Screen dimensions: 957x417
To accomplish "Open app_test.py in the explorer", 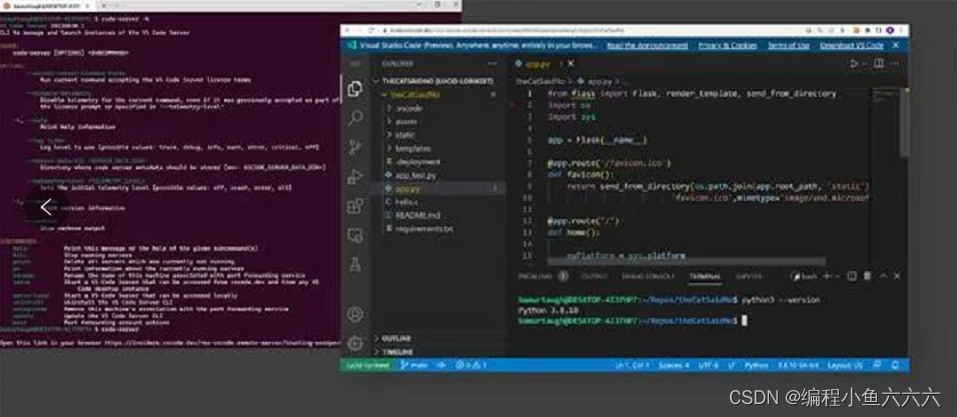I will (x=438, y=175).
